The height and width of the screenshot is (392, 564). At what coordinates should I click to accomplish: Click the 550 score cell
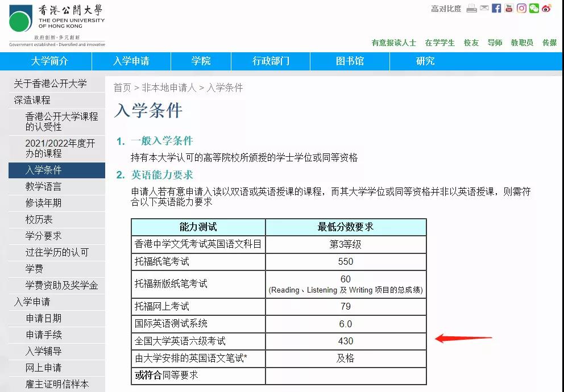(x=346, y=261)
